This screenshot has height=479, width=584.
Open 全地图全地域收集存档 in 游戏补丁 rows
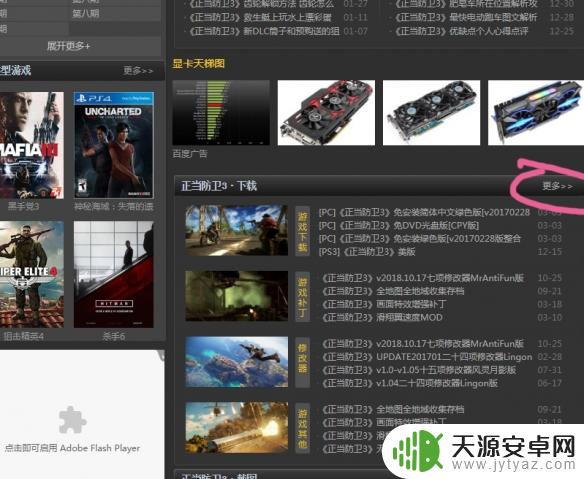point(393,291)
